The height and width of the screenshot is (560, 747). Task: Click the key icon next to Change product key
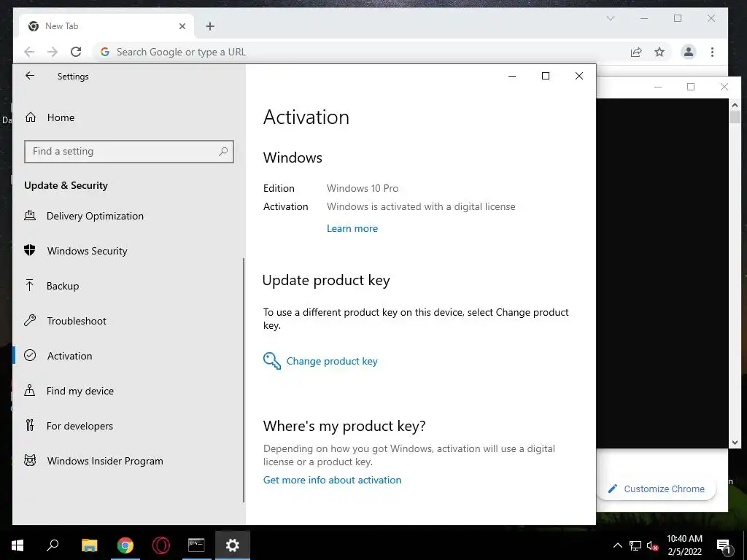272,361
